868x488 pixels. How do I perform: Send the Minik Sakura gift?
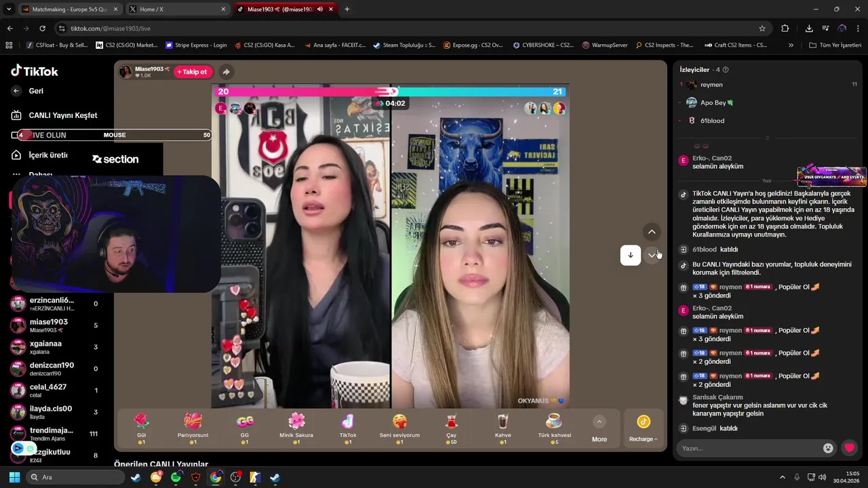tap(296, 428)
